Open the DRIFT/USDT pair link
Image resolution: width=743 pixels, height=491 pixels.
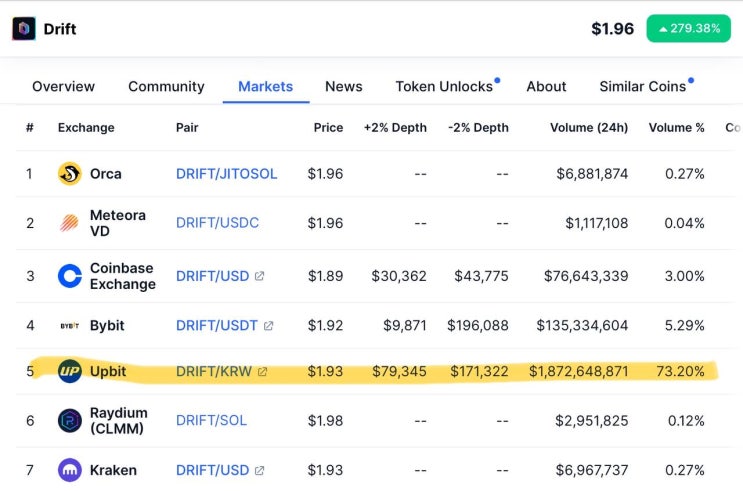(x=217, y=326)
